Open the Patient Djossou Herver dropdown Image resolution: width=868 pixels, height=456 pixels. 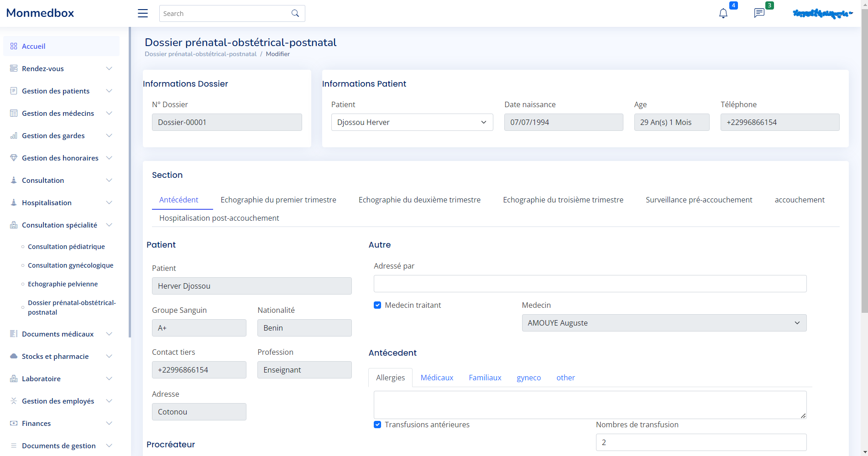(x=412, y=122)
